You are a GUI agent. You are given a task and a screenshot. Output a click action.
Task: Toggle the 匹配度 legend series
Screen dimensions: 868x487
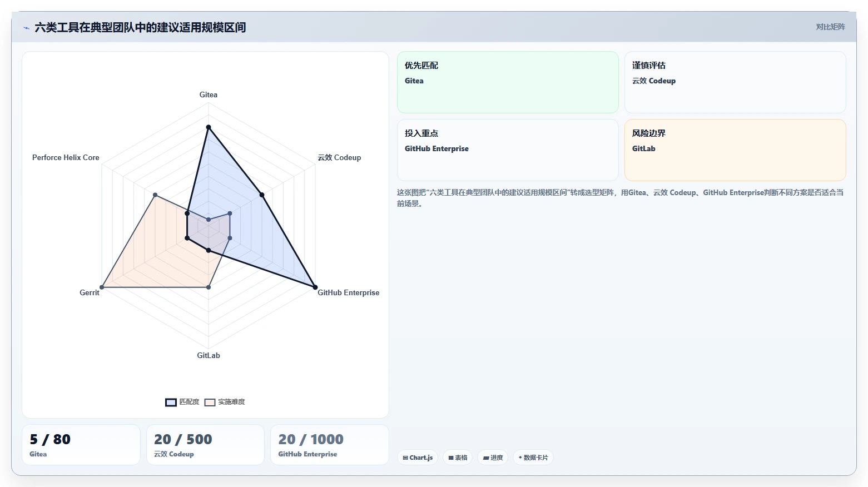182,402
